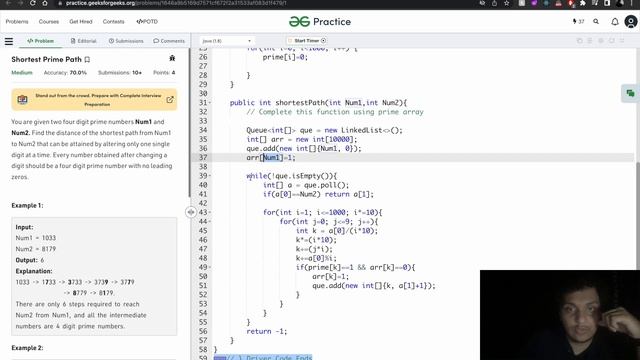The width and height of the screenshot is (640, 360).
Task: Open the Courses menu
Action: 49,22
